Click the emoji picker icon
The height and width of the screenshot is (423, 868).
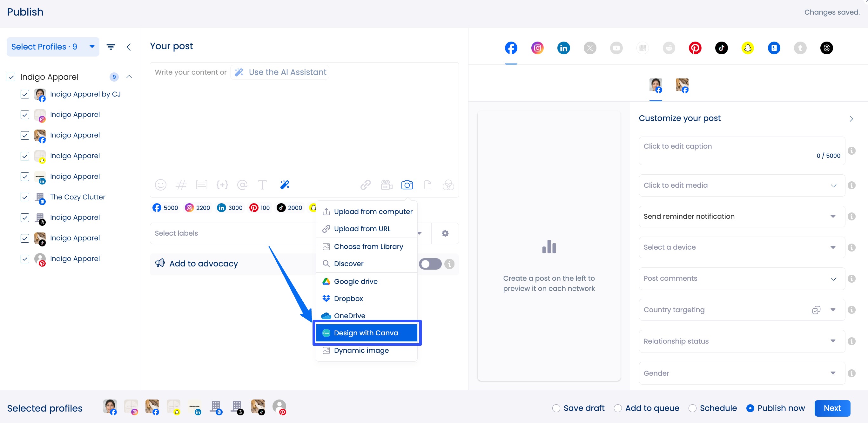coord(160,185)
